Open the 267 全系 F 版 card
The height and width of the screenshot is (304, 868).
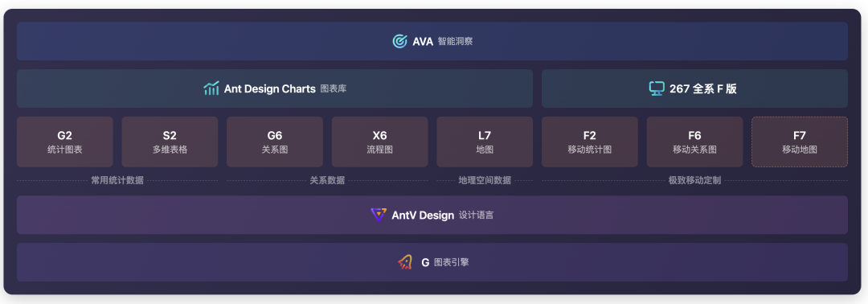tap(694, 88)
